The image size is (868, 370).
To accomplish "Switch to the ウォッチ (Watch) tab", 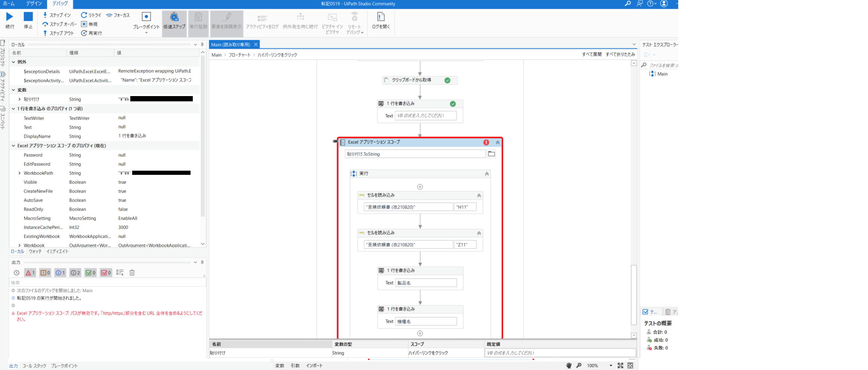I will 35,252.
